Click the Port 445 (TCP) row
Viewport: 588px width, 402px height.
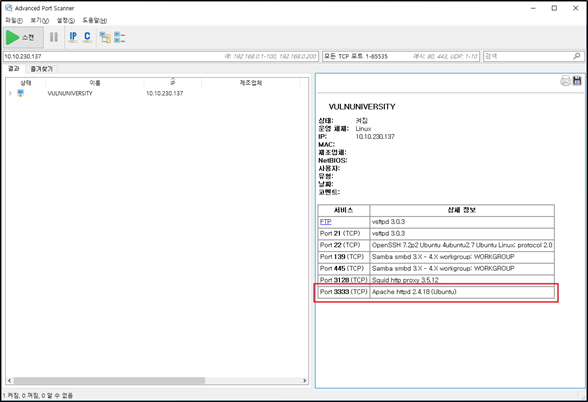tap(436, 268)
